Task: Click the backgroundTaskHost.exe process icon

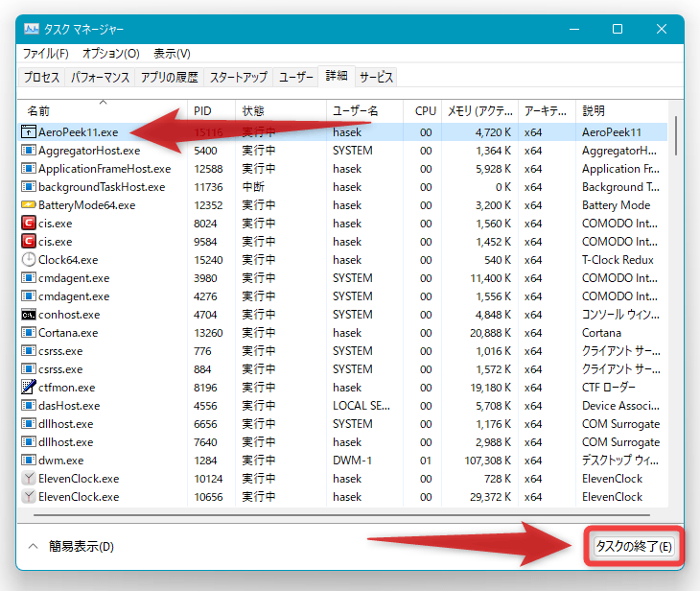Action: click(29, 187)
